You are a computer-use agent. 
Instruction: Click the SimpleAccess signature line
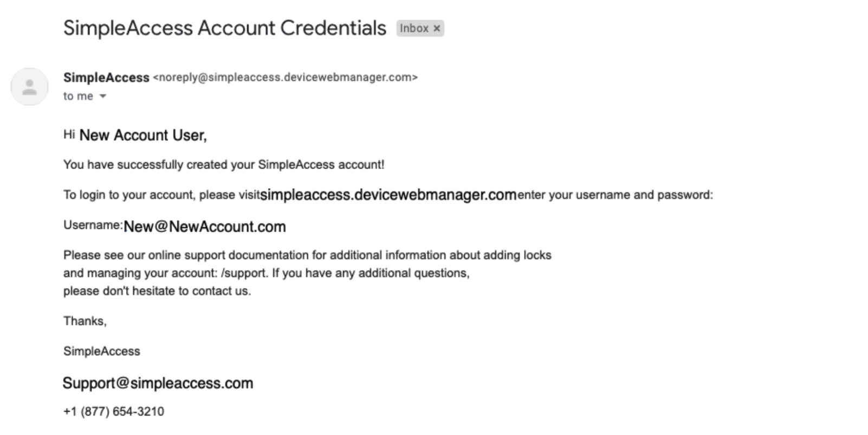click(x=102, y=351)
